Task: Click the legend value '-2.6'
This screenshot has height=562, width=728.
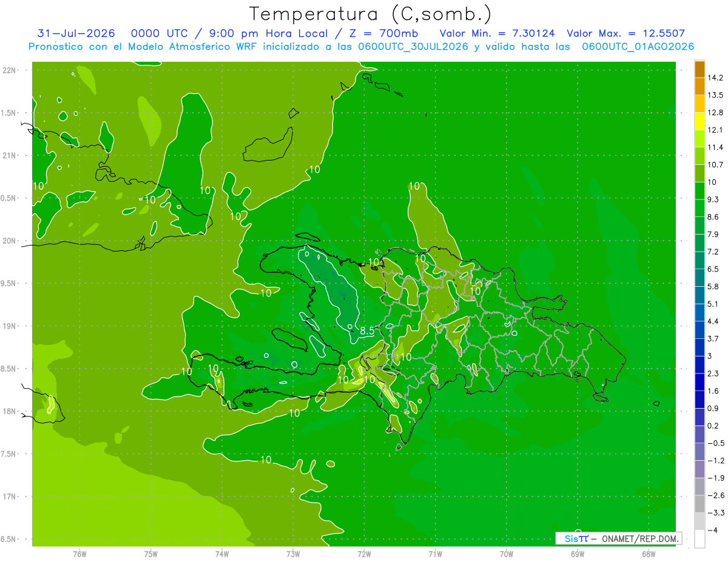Action: pyautogui.click(x=715, y=495)
